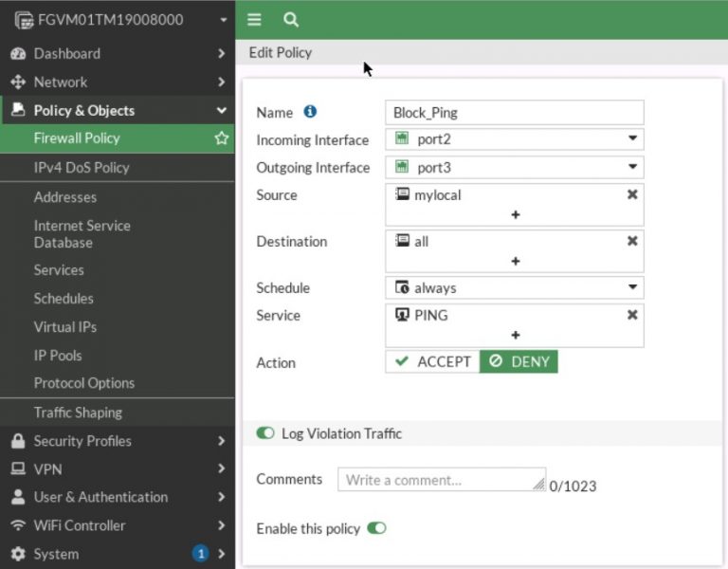Remove mylocal from the Source field
This screenshot has height=569, width=728.
632,193
